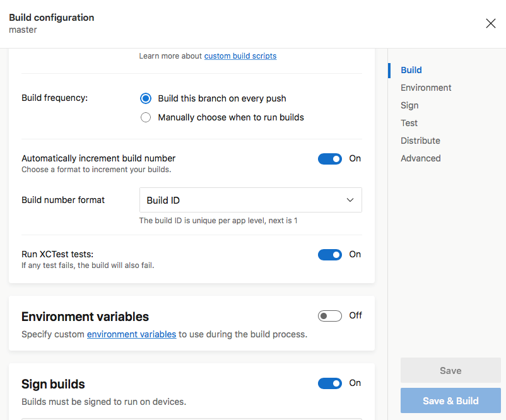Click the Save button
506x420 pixels.
[450, 371]
